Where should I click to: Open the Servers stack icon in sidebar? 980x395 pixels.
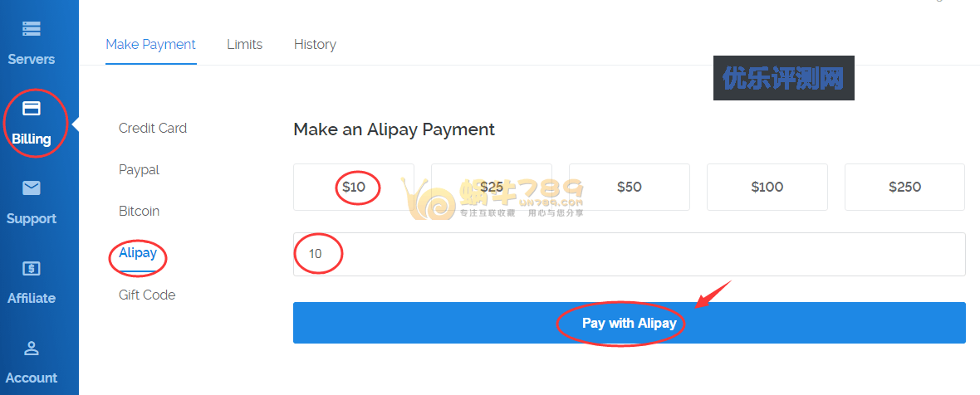[x=32, y=29]
